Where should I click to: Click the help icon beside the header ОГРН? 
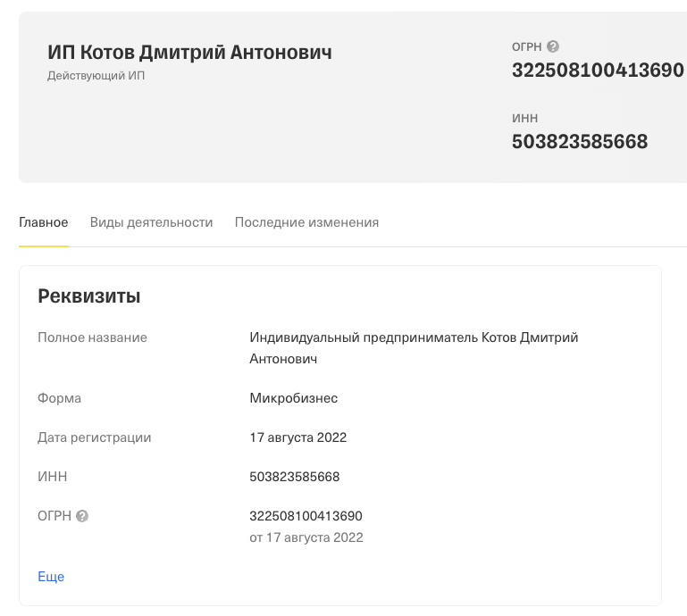point(553,46)
